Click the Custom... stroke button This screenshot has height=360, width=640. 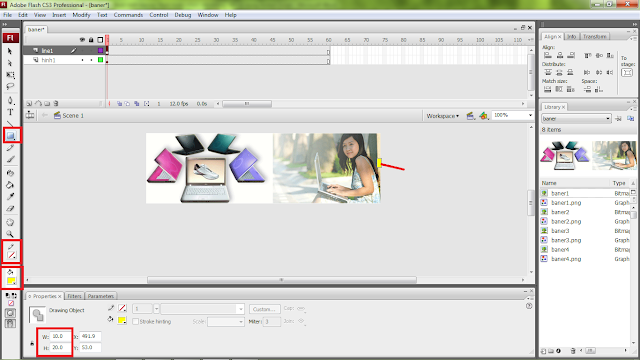(264, 309)
